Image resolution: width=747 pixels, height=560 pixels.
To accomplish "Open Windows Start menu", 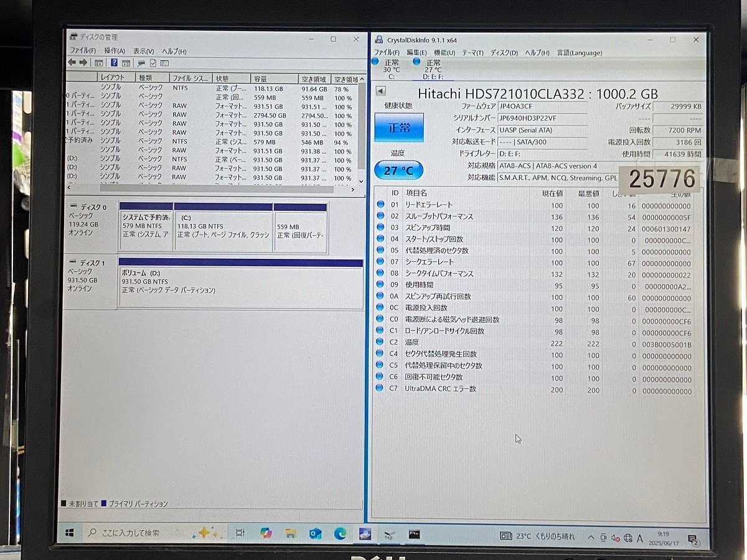I will [70, 533].
